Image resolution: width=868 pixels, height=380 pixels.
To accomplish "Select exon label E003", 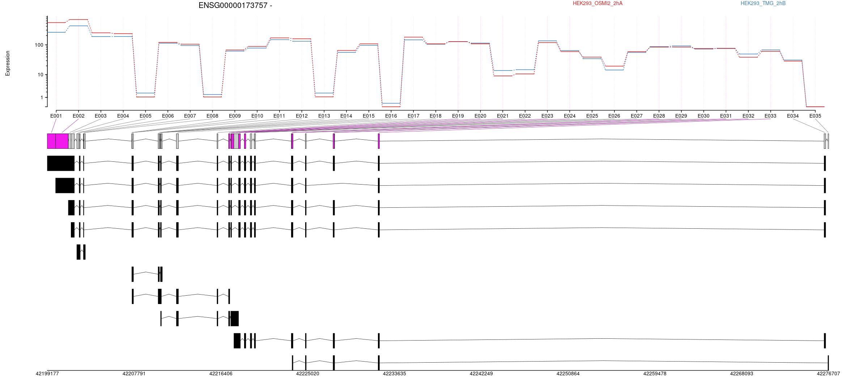I will (101, 116).
